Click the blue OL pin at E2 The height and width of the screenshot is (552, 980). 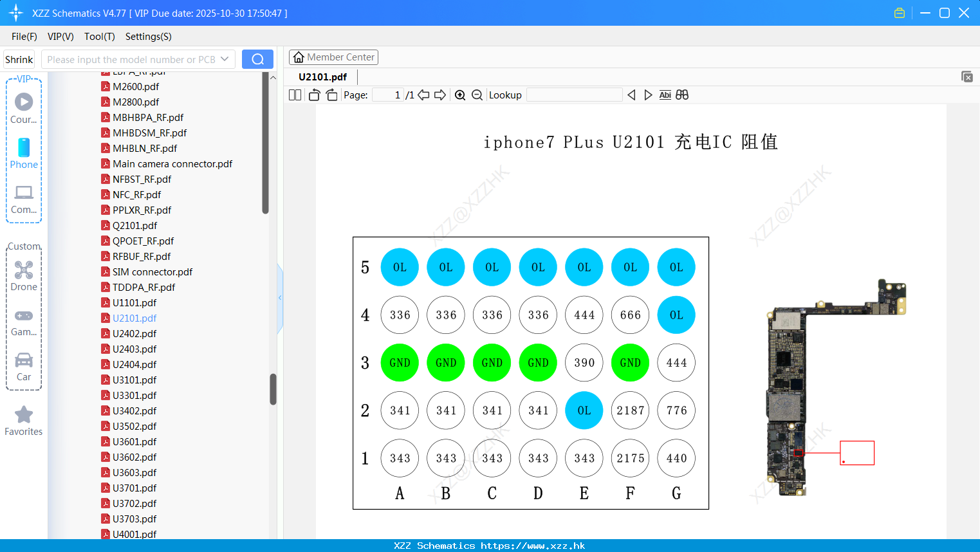pos(584,410)
